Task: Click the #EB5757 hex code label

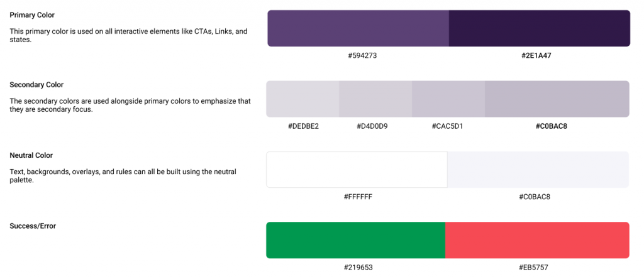Action: [533, 268]
